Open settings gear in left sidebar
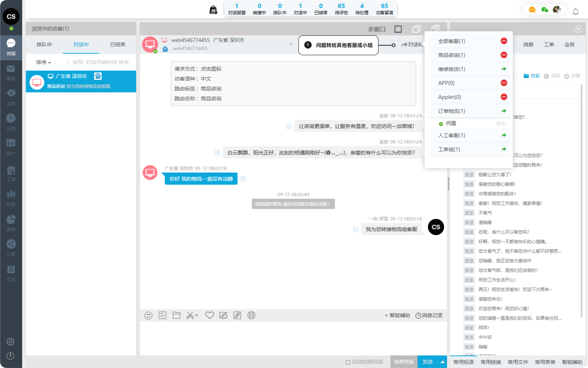The height and width of the screenshot is (368, 588). (x=10, y=342)
